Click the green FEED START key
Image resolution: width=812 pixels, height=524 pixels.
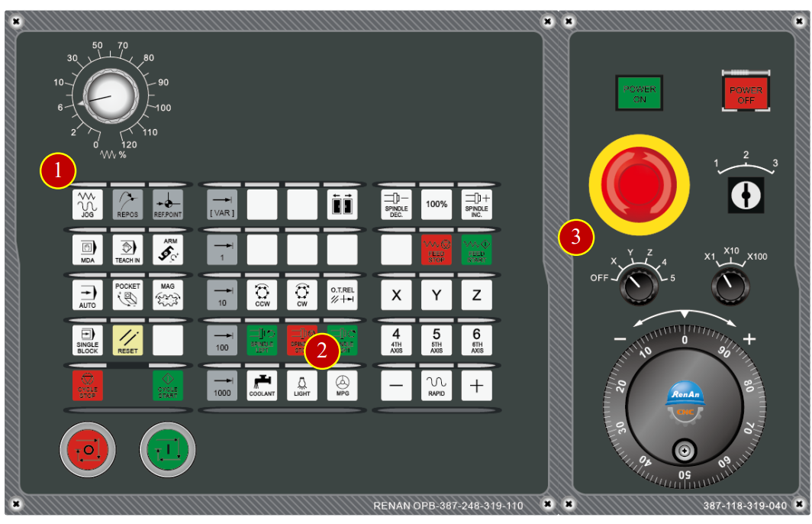tap(476, 250)
